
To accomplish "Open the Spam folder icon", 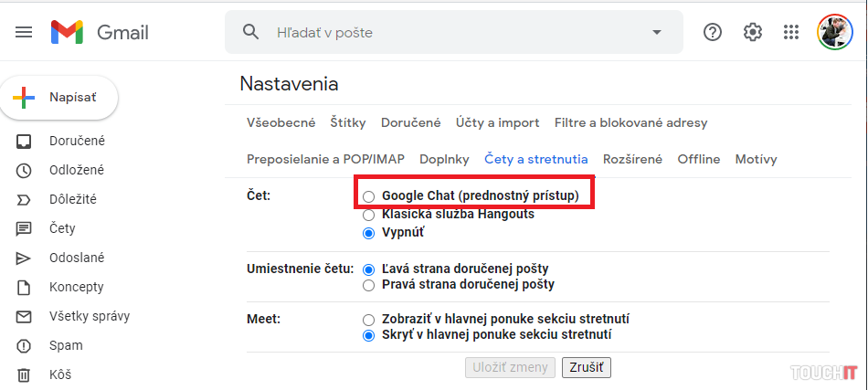I will pos(25,346).
